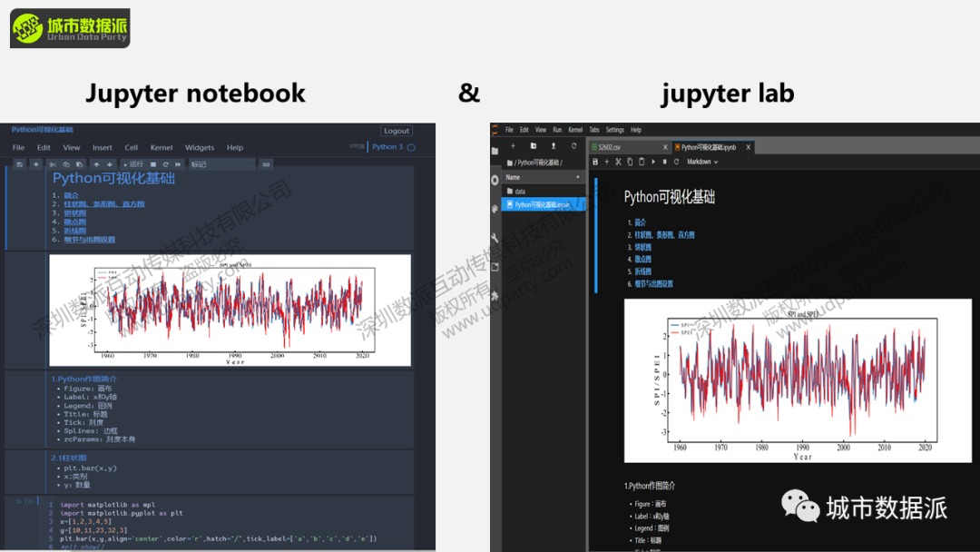Cut cell with notebook scissors icon

(53, 164)
